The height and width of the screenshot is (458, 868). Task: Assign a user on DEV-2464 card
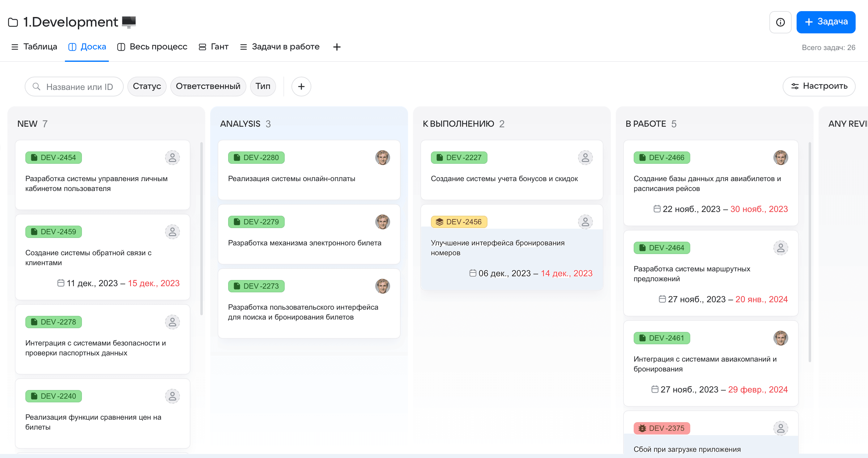[x=781, y=248]
